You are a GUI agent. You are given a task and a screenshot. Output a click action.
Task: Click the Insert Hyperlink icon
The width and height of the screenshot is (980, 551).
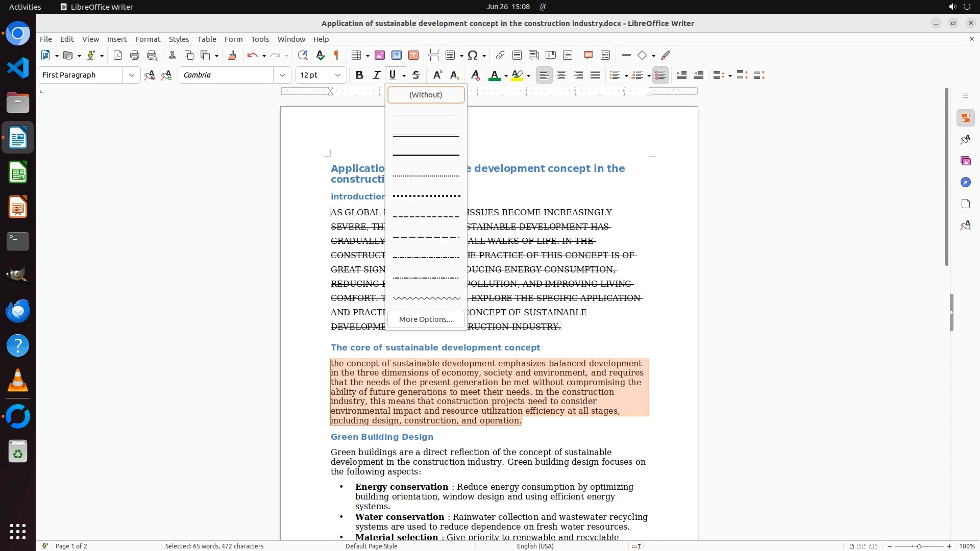click(x=500, y=56)
